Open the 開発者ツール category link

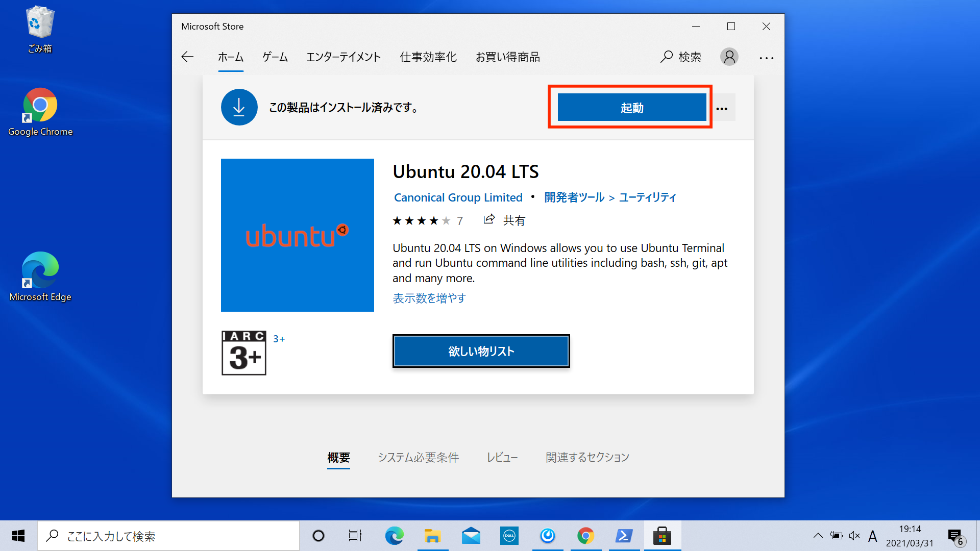(574, 197)
